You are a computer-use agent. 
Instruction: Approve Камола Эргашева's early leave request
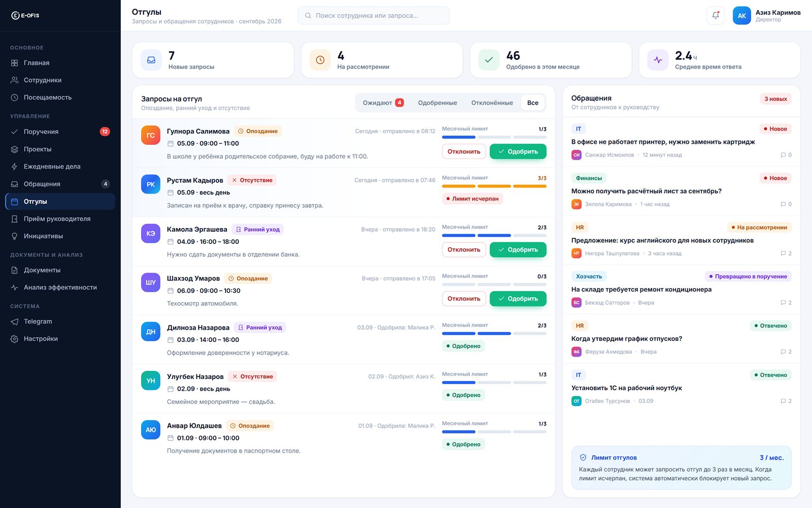click(x=518, y=249)
